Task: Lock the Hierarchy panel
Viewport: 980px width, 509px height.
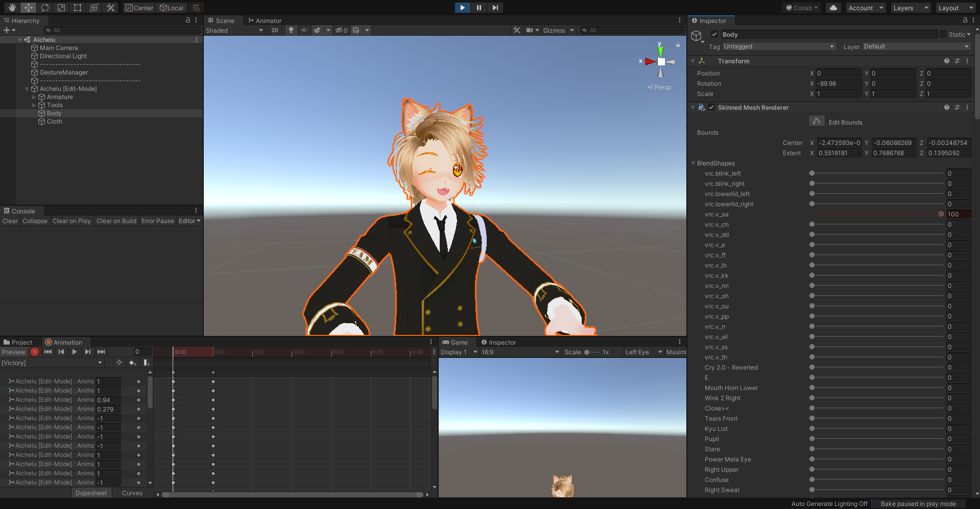Action: 188,20
